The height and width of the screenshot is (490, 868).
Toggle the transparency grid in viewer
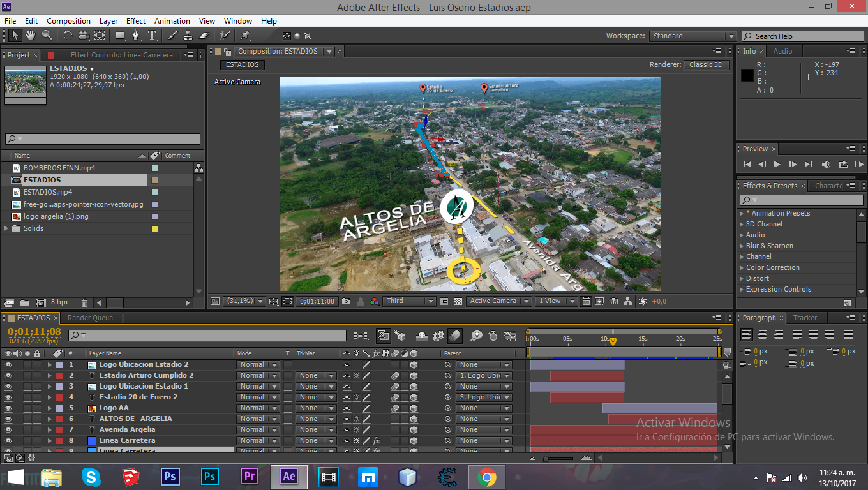point(457,301)
